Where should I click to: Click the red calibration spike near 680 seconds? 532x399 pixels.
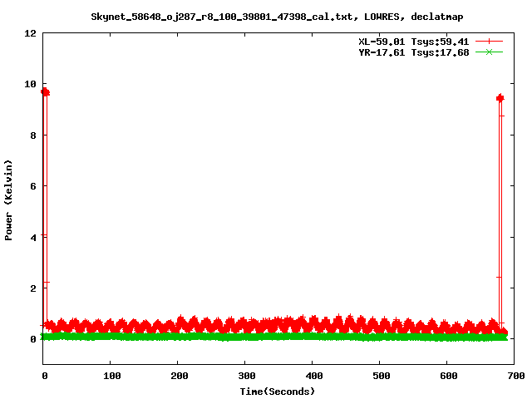pos(500,210)
